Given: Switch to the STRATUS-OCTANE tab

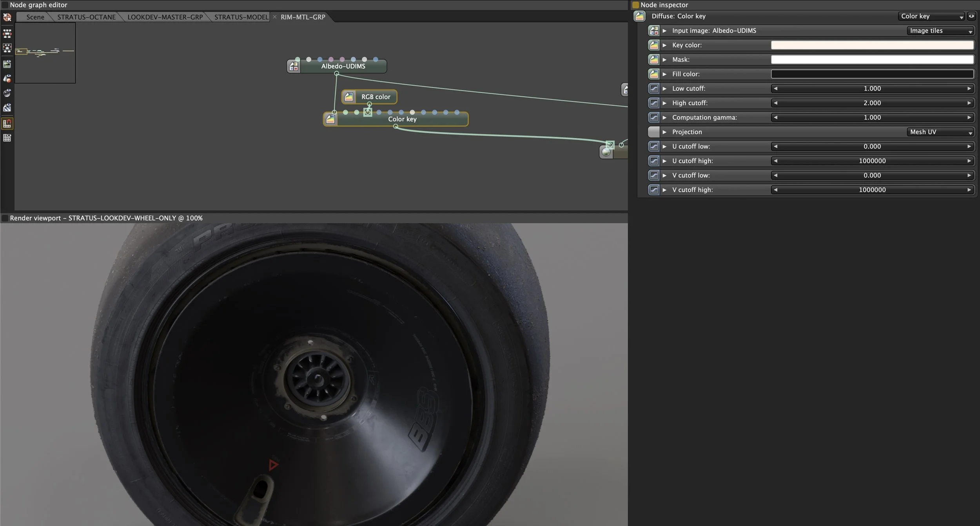Looking at the screenshot, I should (86, 17).
